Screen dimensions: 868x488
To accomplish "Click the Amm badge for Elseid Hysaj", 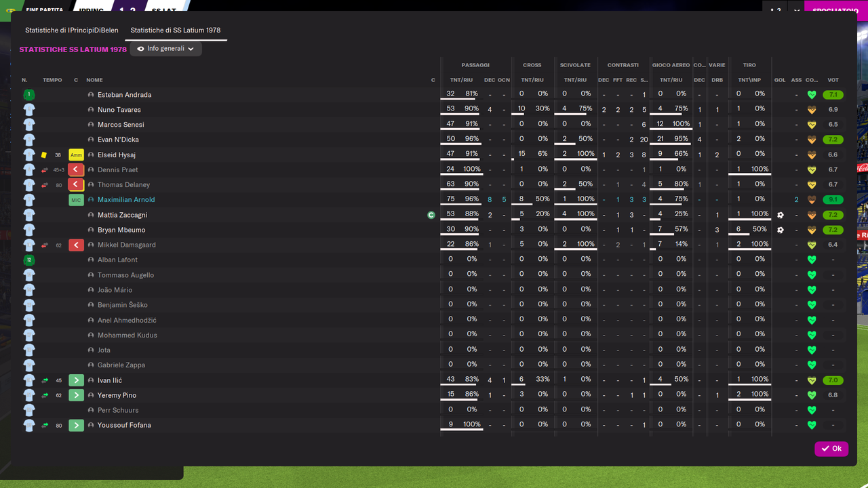I will (x=76, y=155).
